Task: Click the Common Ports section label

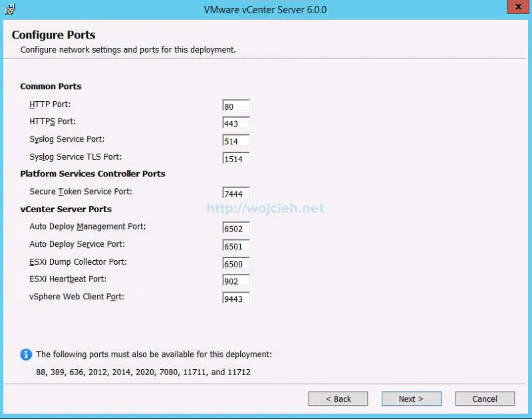Action: click(51, 86)
